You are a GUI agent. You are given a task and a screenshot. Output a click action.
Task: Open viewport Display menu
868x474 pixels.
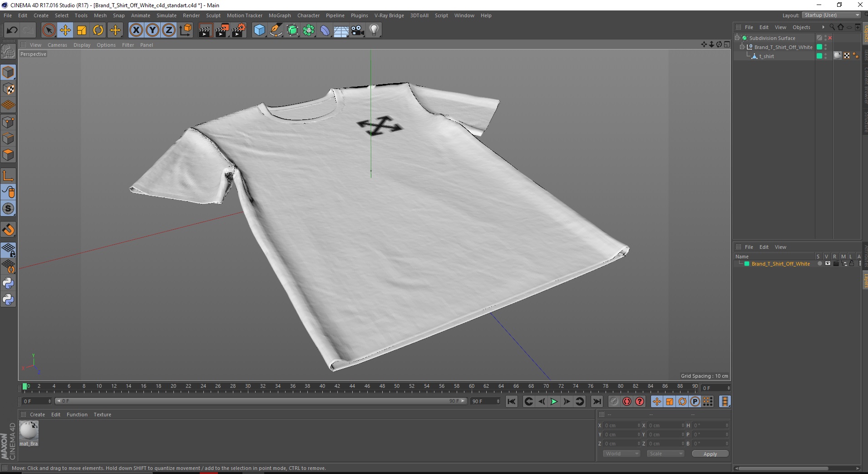pyautogui.click(x=82, y=45)
